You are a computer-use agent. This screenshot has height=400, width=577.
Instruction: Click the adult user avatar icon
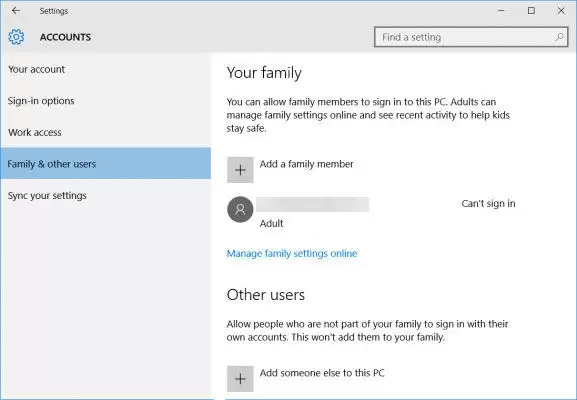coord(240,209)
